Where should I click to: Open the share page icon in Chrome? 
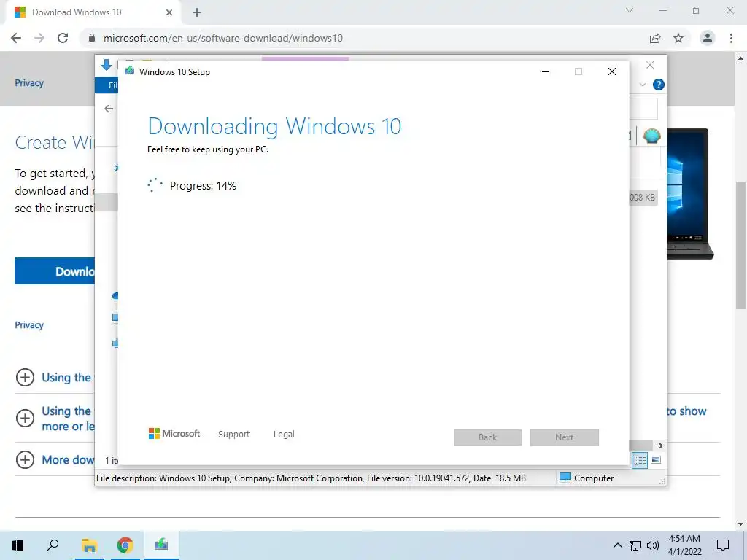(655, 38)
